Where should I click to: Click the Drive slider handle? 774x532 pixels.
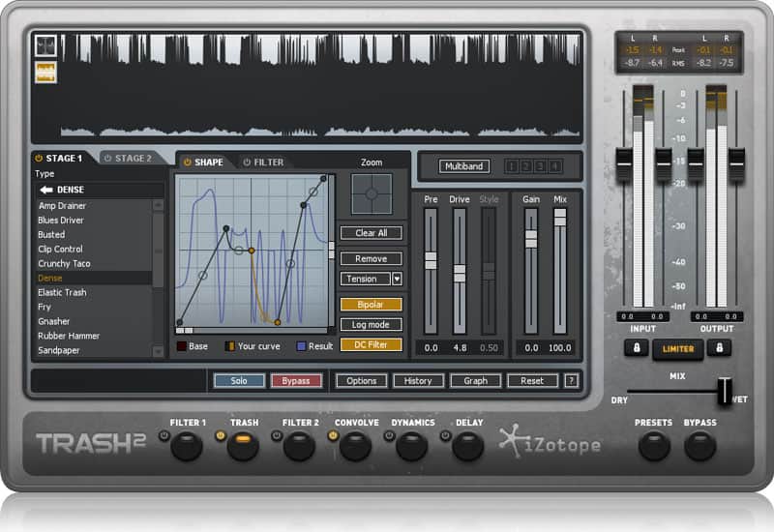pos(460,273)
